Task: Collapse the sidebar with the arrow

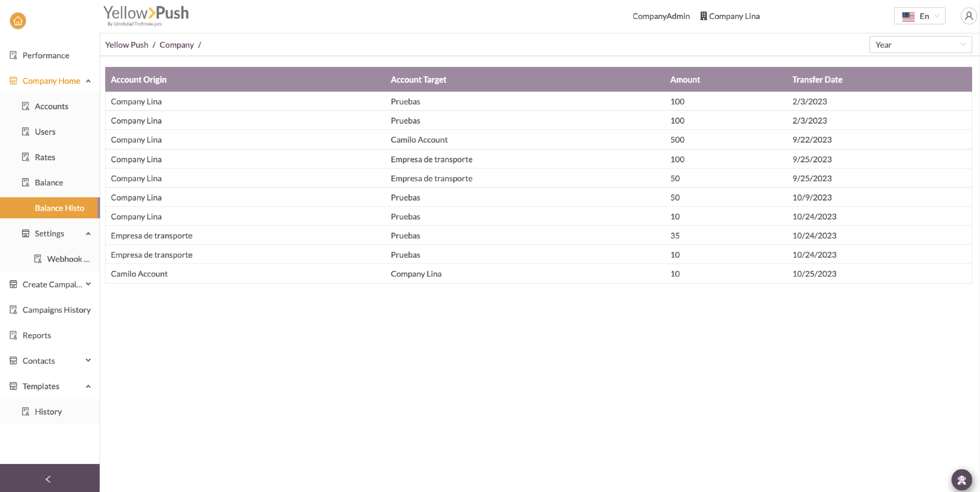Action: click(x=48, y=479)
